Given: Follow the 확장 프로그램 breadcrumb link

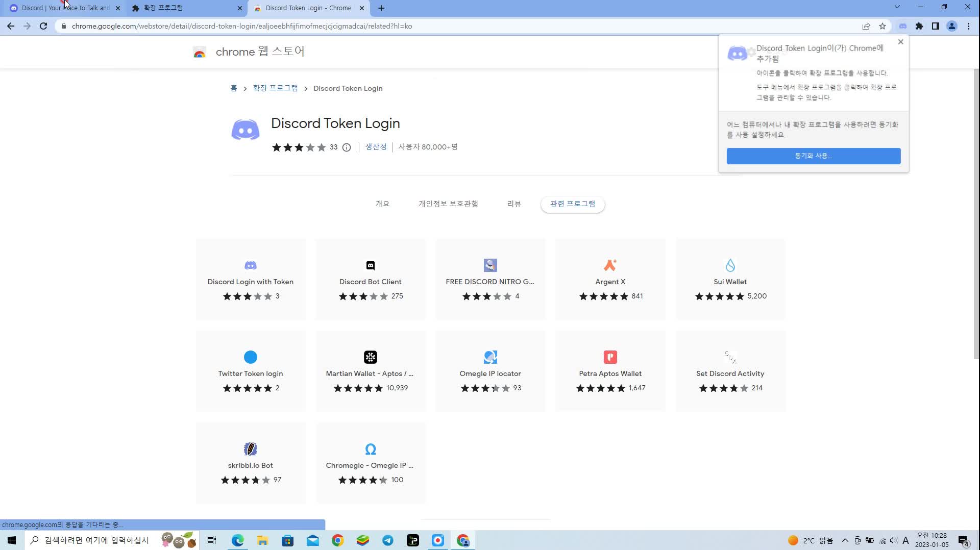Looking at the screenshot, I should [x=275, y=88].
